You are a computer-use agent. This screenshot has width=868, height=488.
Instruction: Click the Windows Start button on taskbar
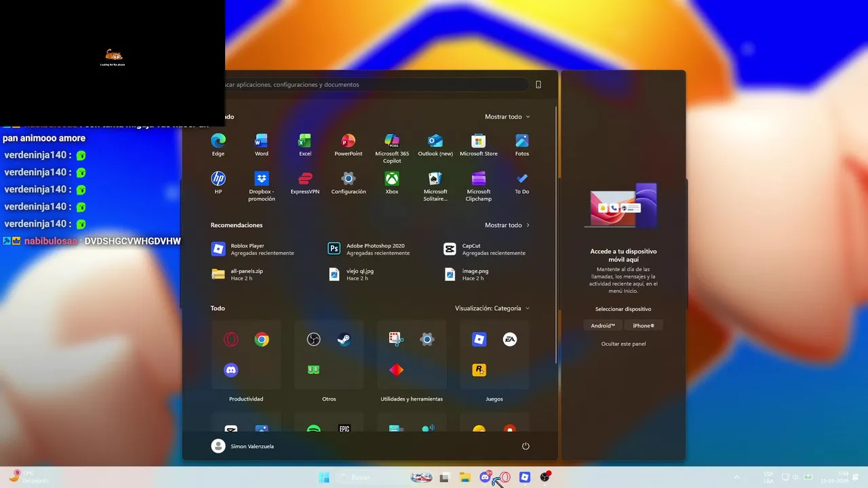point(324,477)
